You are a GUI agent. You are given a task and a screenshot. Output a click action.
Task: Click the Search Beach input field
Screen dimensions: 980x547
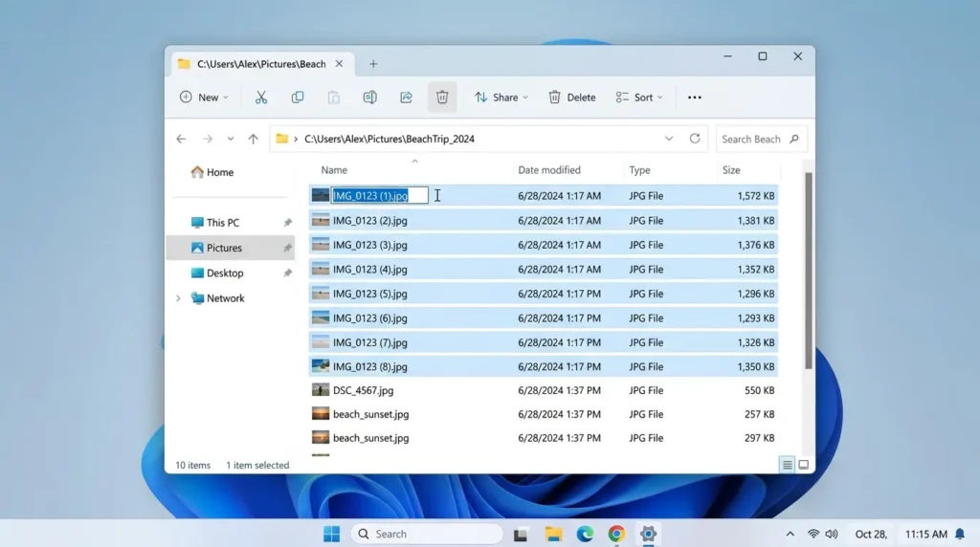761,139
